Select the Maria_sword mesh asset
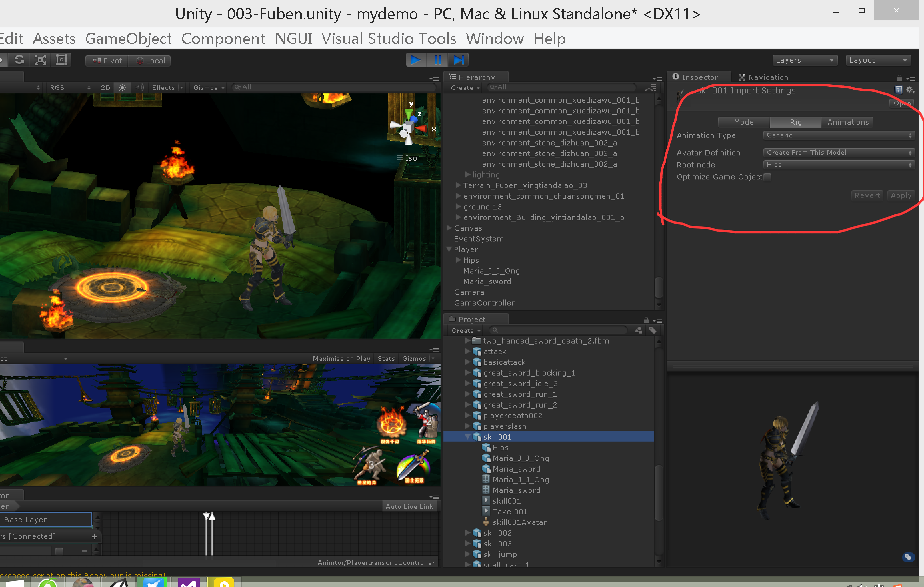Screen dimensions: 924x587 click(x=516, y=490)
